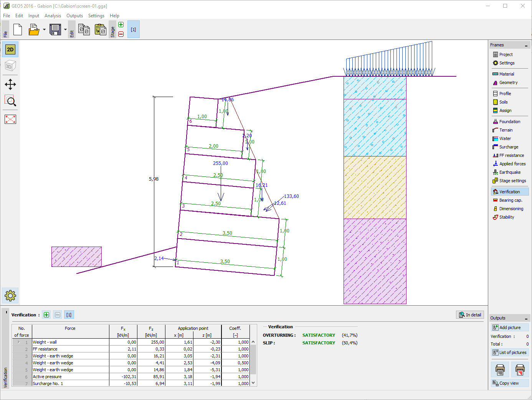Collapse the Frames panel
The height and width of the screenshot is (400, 532).
[525, 45]
